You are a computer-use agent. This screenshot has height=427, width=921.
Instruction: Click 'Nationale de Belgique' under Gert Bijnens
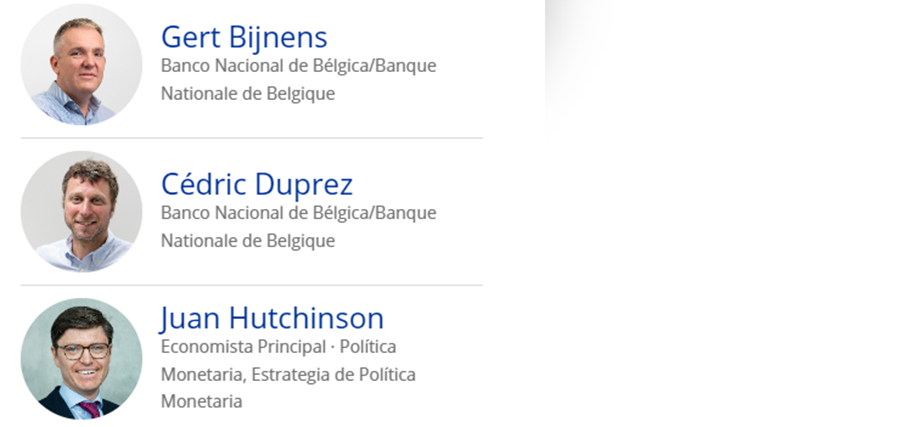click(x=247, y=94)
